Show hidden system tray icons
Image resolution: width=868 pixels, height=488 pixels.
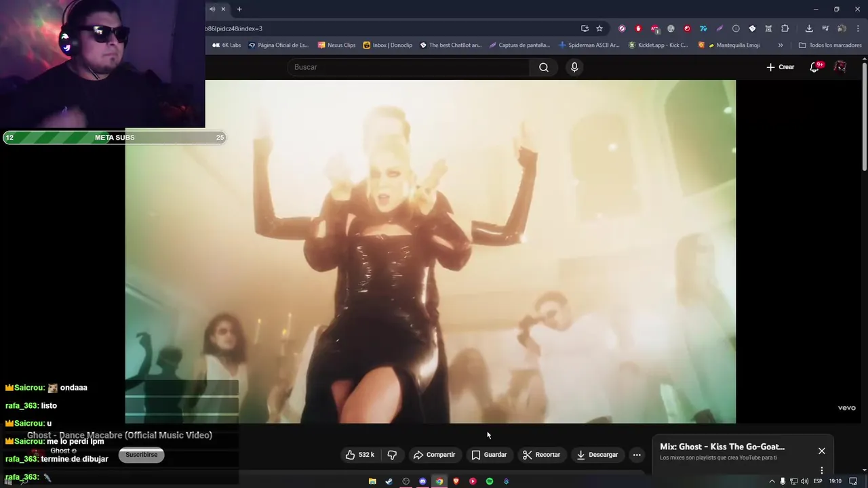[x=772, y=481]
